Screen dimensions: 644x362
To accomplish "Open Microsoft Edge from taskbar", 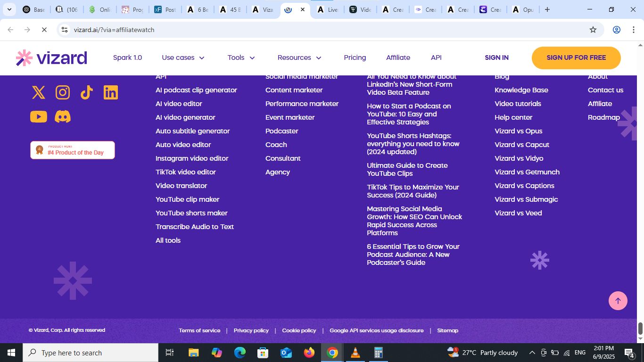I will 240,353.
